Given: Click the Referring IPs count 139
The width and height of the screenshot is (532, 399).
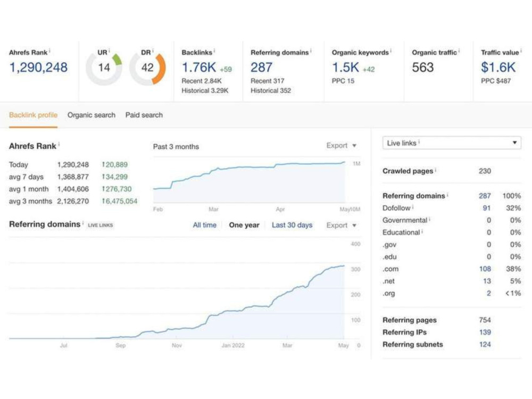Looking at the screenshot, I should point(485,332).
